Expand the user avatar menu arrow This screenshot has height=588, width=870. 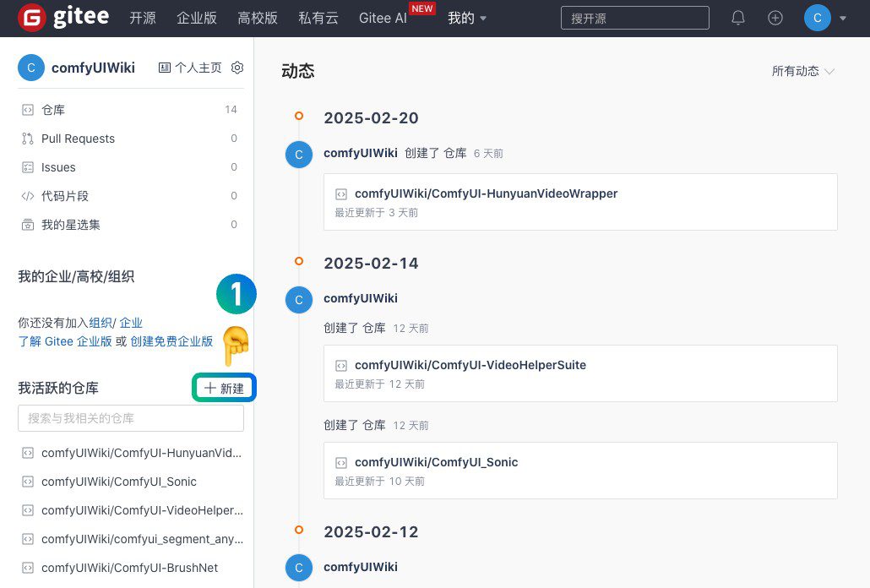point(843,19)
